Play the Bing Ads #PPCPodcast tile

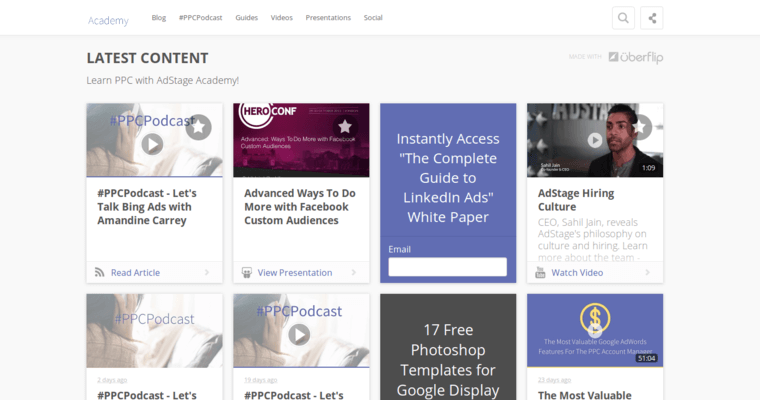pos(152,144)
